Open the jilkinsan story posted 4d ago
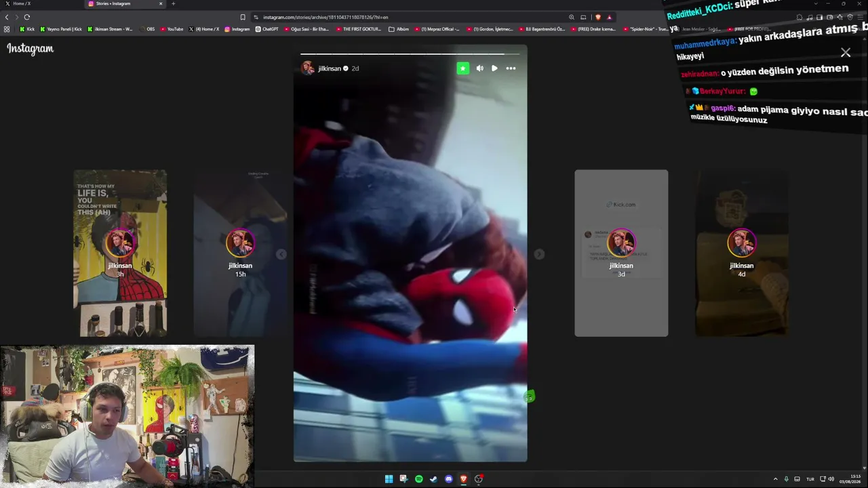 742,253
